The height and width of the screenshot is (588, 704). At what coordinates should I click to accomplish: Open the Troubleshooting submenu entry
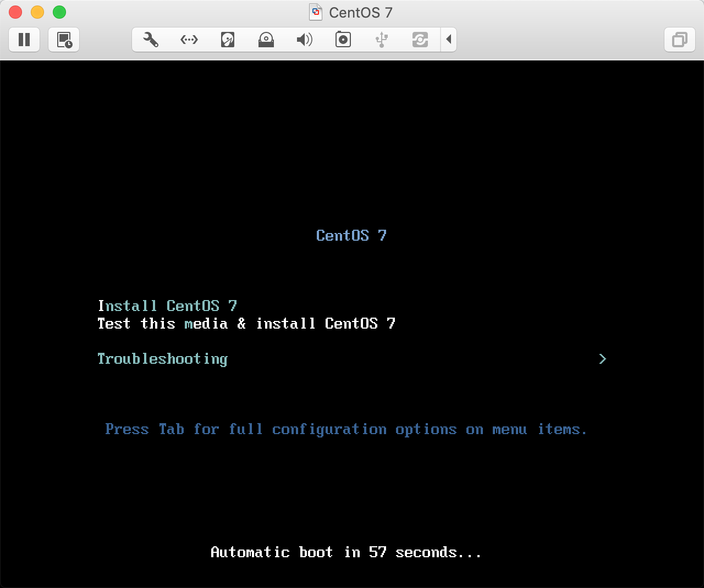[x=162, y=359]
